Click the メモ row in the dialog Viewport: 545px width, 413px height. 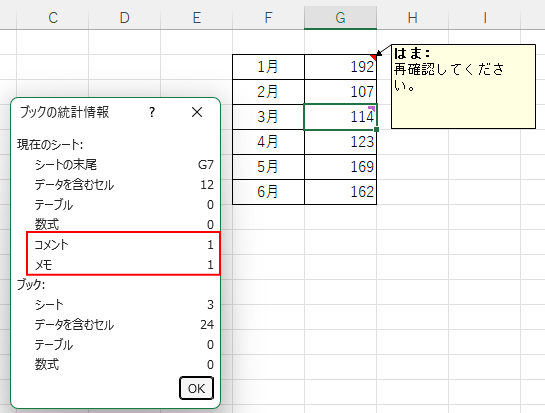(x=124, y=265)
